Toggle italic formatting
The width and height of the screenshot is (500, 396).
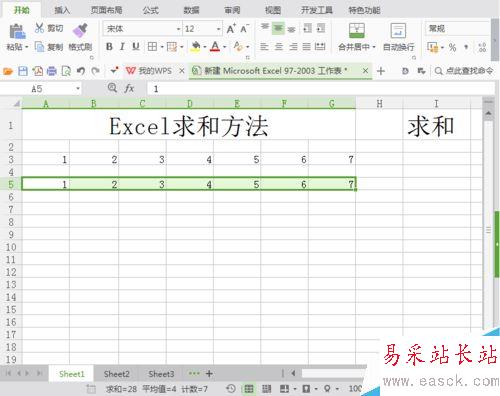coord(122,47)
